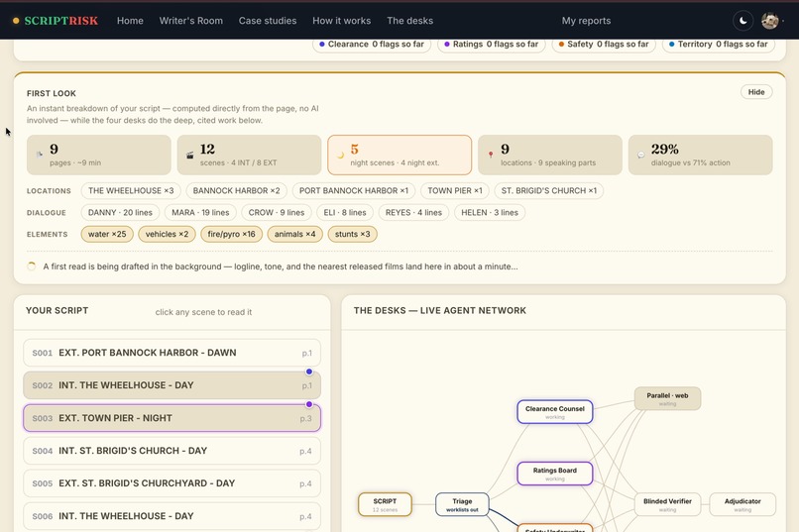This screenshot has height=532, width=799.
Task: Click the page icon in pages card
Action: click(x=40, y=155)
